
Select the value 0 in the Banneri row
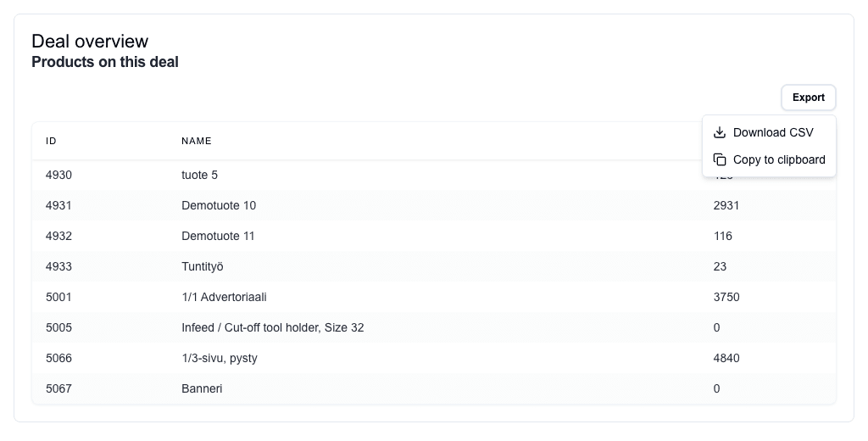(717, 388)
